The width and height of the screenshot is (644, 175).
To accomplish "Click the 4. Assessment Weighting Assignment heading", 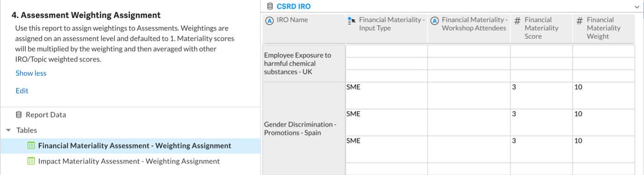I will click(86, 15).
